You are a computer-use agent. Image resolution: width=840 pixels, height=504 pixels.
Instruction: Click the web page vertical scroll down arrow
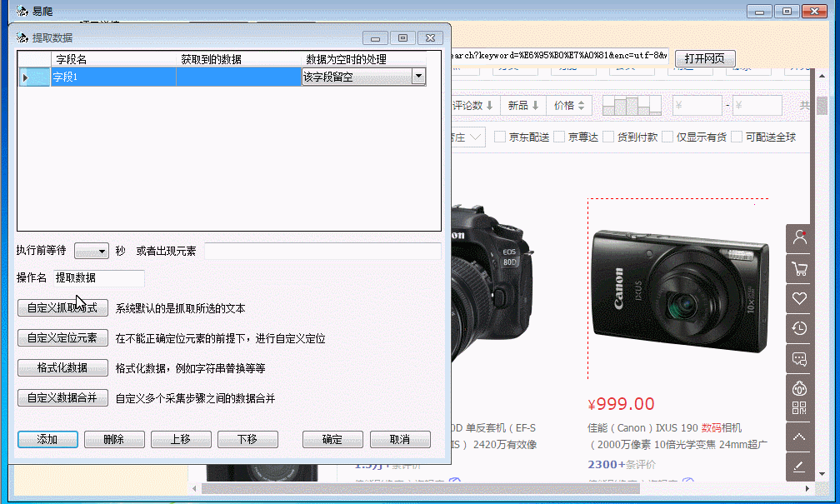(822, 474)
